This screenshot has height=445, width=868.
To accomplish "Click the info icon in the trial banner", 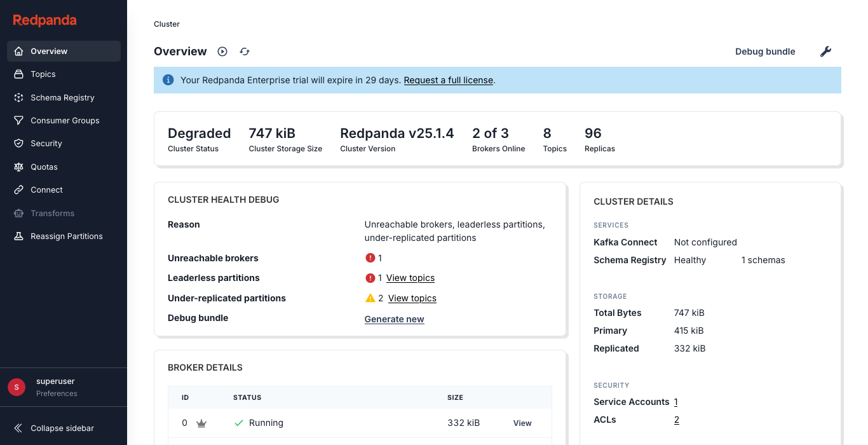I will tap(168, 79).
